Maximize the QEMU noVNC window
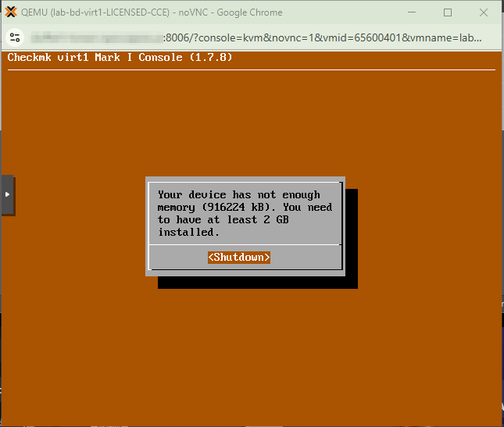Image resolution: width=504 pixels, height=427 pixels. click(x=448, y=12)
